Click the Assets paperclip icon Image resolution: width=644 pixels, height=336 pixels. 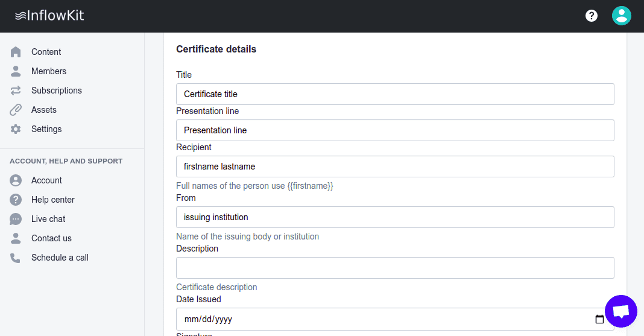16,110
